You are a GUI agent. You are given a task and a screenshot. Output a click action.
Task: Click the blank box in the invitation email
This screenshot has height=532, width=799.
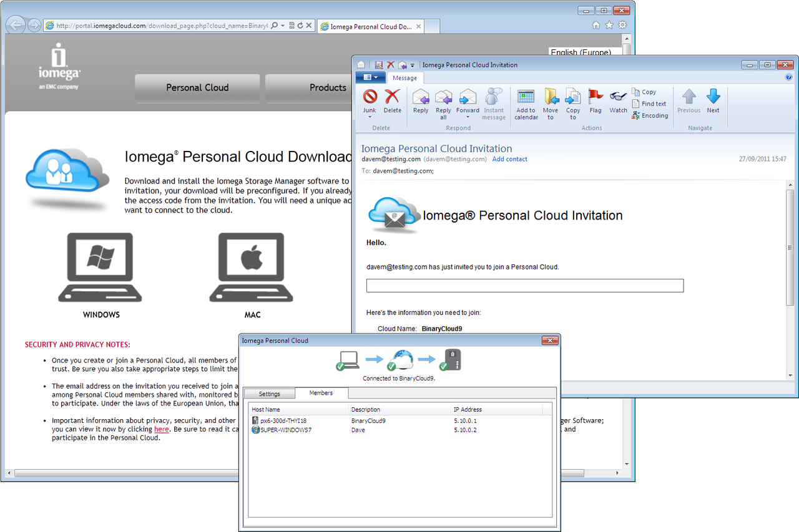525,286
